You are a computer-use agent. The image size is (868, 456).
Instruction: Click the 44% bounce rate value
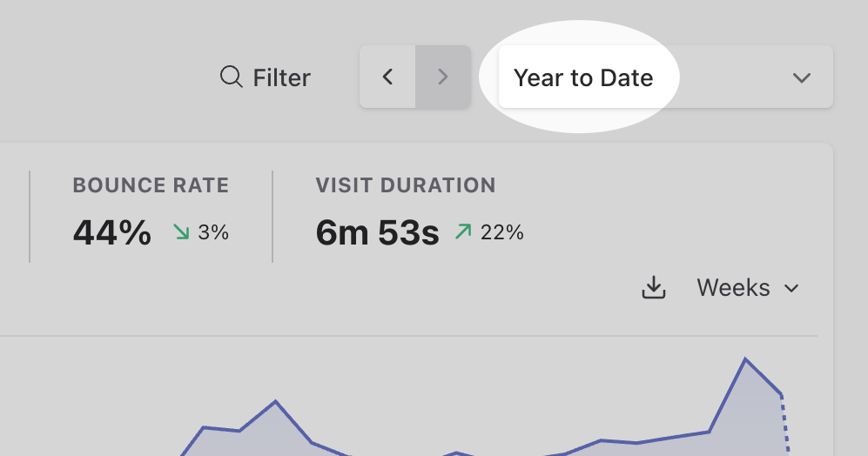click(x=112, y=233)
